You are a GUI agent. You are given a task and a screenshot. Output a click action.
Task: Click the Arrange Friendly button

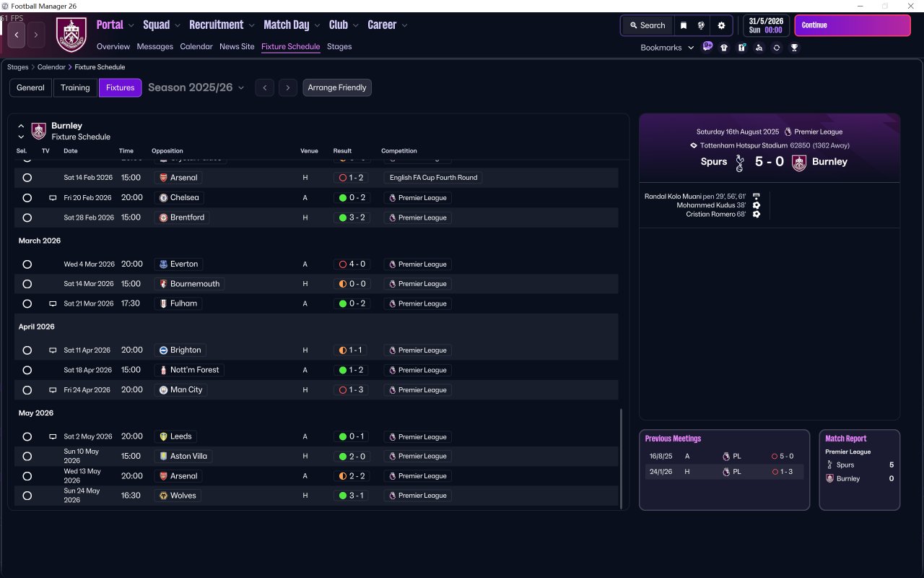coord(337,87)
